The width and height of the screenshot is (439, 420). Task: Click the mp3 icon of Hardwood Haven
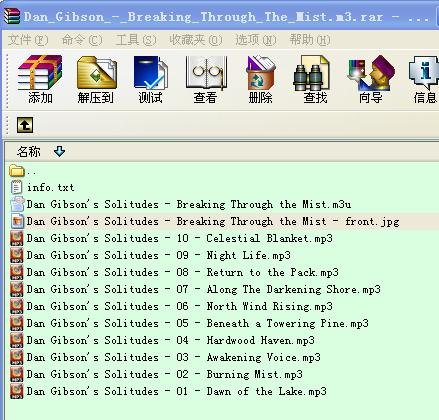click(17, 340)
